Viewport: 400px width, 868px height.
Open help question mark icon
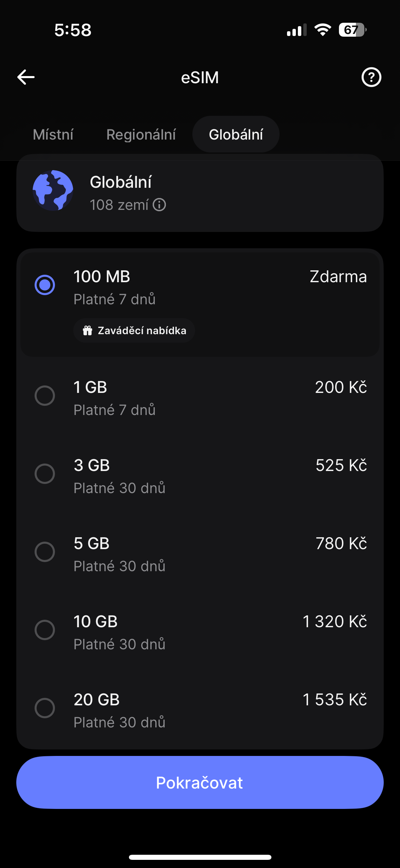tap(371, 77)
